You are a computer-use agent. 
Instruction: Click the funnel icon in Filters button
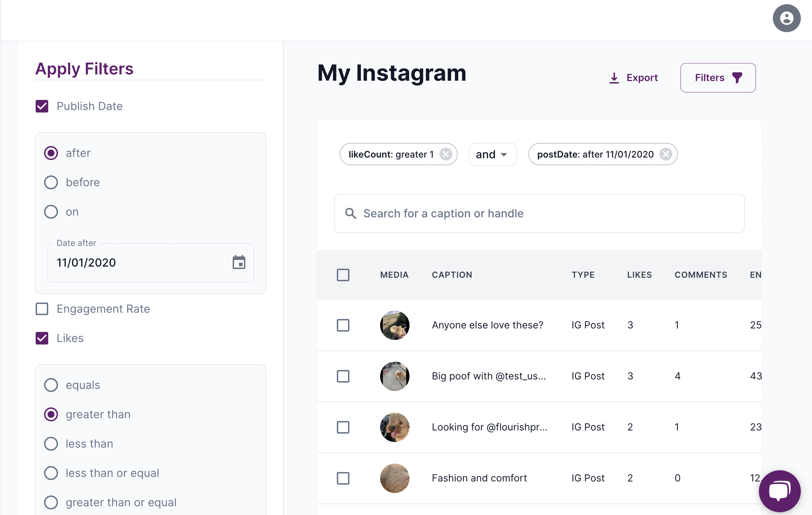(x=737, y=78)
